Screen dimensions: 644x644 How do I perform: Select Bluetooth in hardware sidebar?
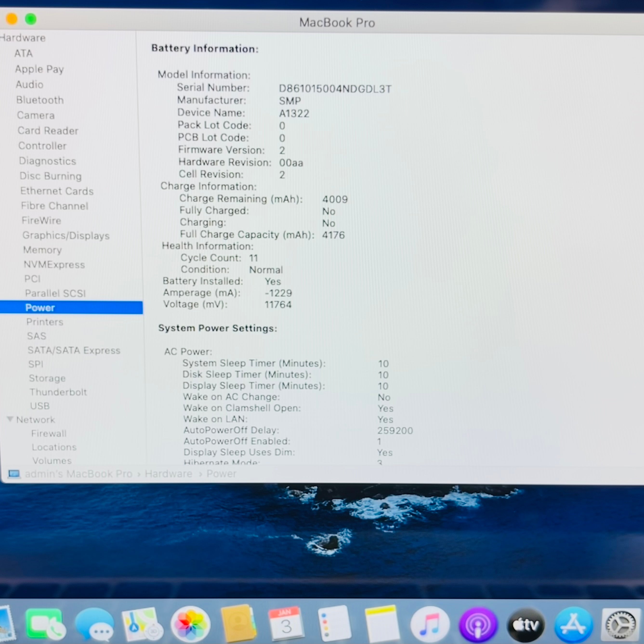(x=40, y=100)
